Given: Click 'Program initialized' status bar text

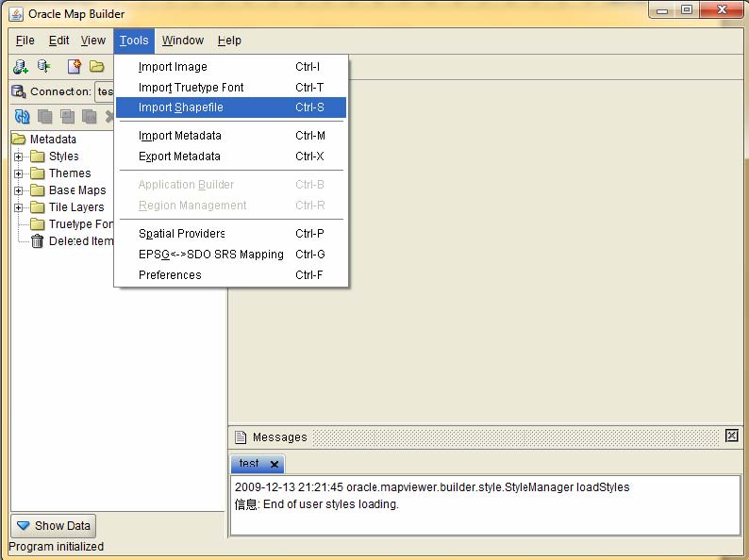Looking at the screenshot, I should (x=57, y=547).
